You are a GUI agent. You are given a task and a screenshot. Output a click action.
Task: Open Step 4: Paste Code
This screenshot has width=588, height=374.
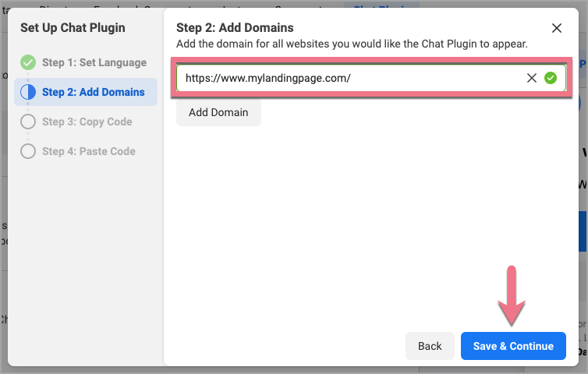pyautogui.click(x=88, y=151)
